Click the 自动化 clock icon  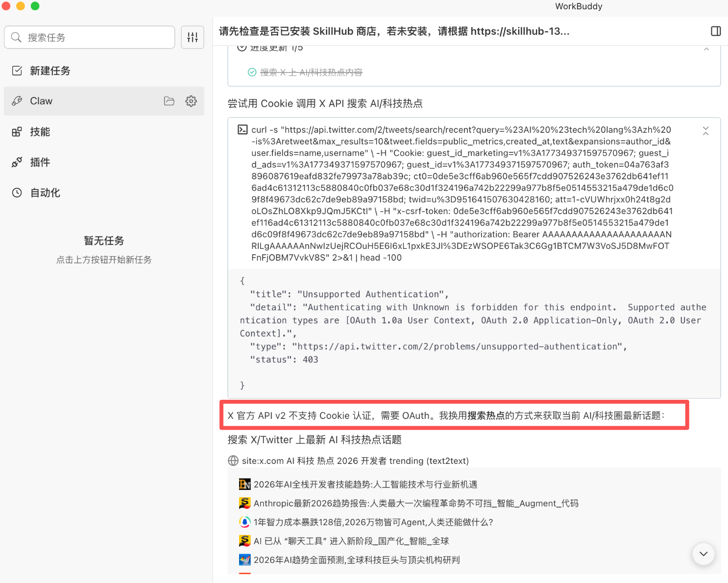pyautogui.click(x=17, y=193)
